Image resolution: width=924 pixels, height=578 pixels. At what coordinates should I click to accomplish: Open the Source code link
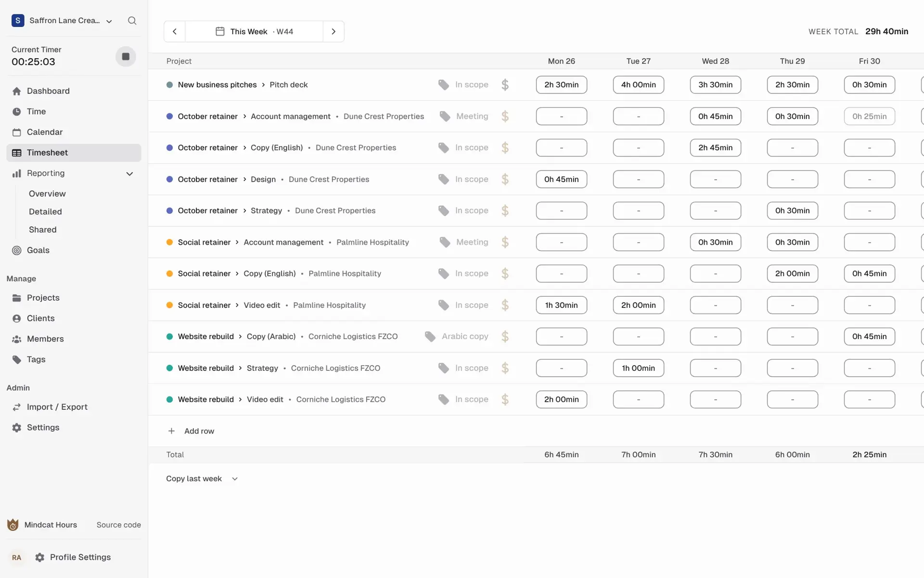point(118,525)
